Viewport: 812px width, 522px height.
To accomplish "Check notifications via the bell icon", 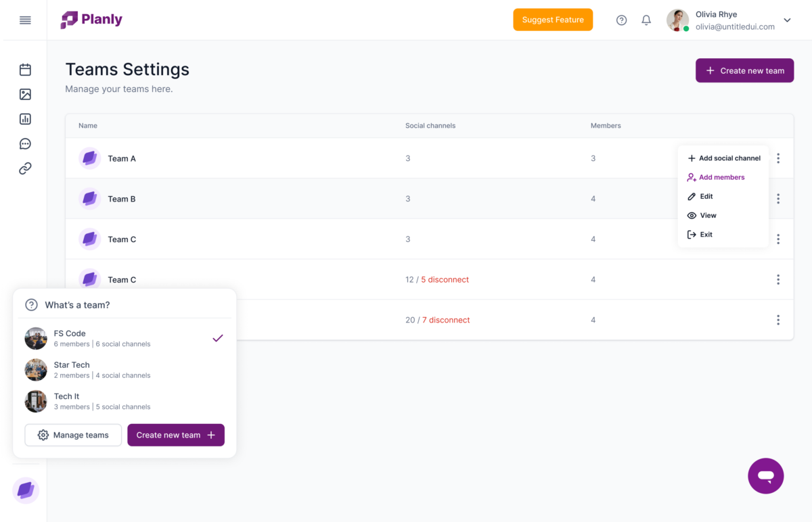I will (646, 20).
